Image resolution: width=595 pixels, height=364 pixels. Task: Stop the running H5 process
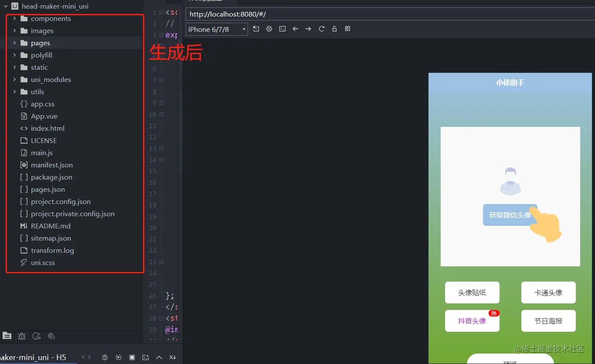(132, 357)
